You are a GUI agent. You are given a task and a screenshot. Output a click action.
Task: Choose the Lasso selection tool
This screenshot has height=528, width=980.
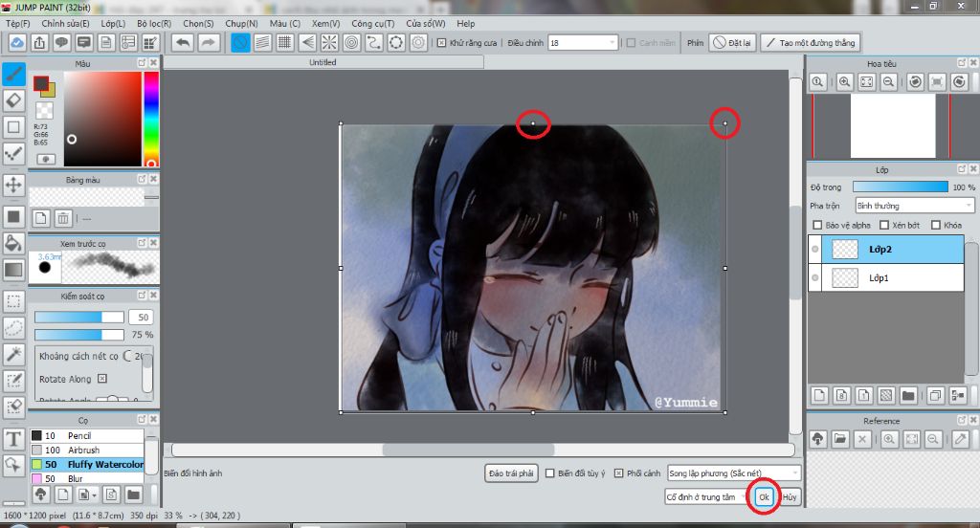tap(13, 327)
